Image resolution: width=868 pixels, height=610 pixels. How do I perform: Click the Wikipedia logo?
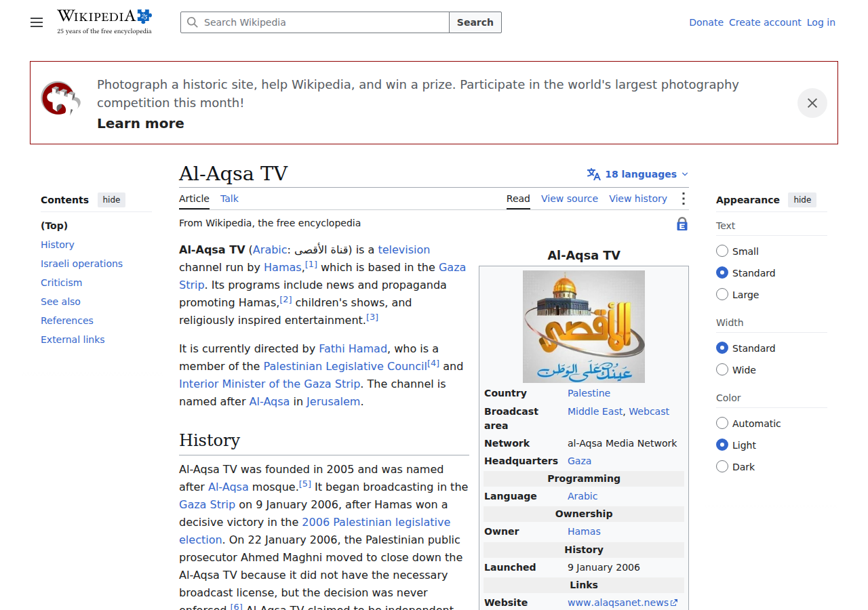pyautogui.click(x=104, y=22)
